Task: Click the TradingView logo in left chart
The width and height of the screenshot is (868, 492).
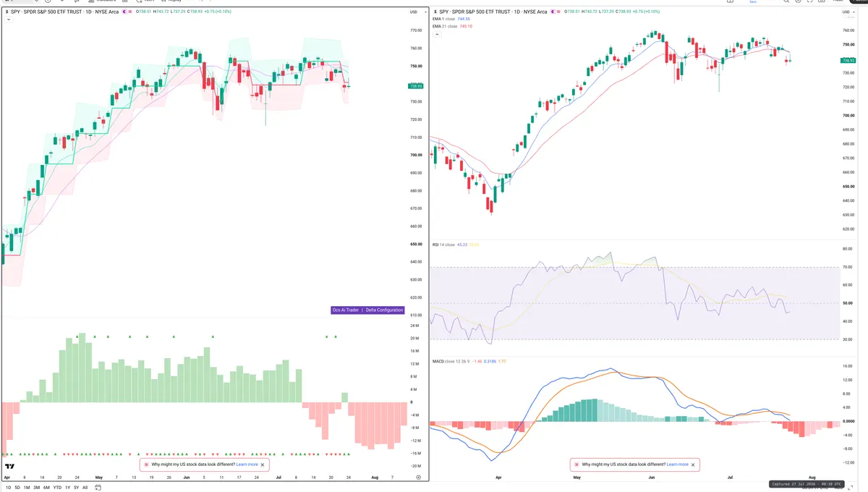Action: click(10, 467)
